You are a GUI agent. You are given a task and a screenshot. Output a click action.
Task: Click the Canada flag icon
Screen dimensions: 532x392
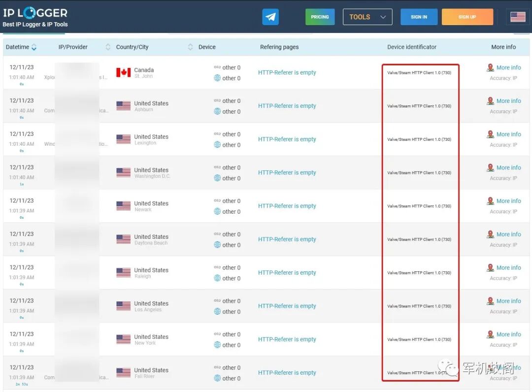[123, 72]
